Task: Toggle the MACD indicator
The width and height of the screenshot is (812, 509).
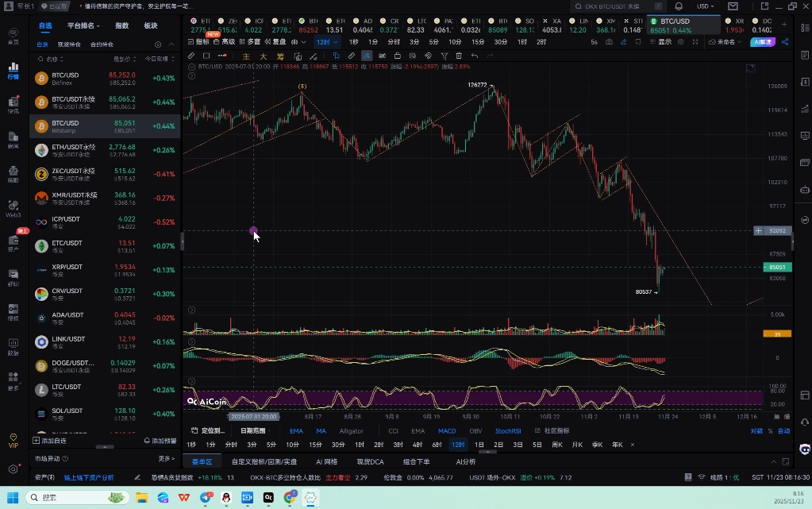Action: click(447, 431)
